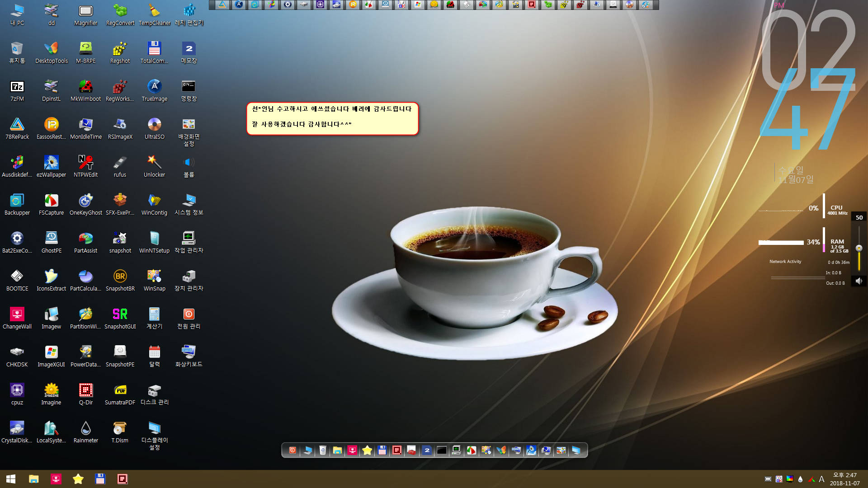Image resolution: width=868 pixels, height=488 pixels.
Task: Open CrystalDisk shortcut
Action: coord(17,432)
